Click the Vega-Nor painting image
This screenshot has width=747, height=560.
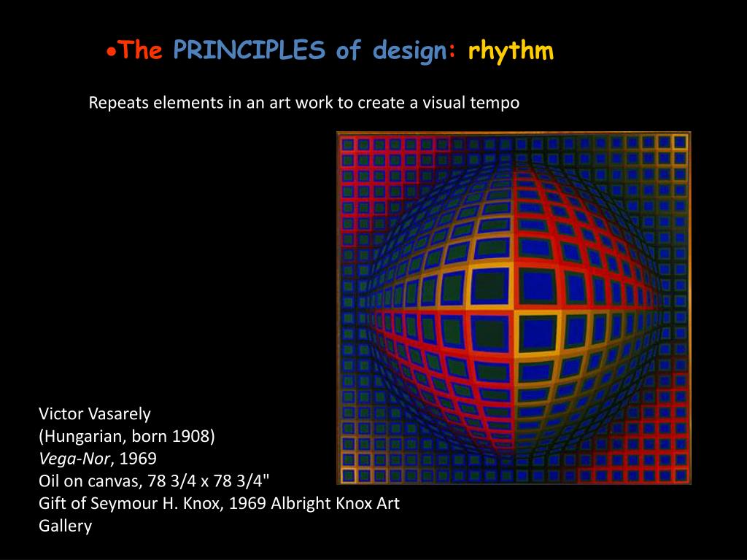(x=514, y=308)
